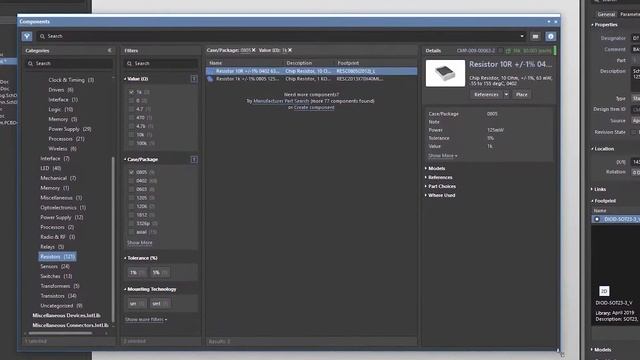The width and height of the screenshot is (640, 360).
Task: Open the panel options menu icon
Action: click(x=535, y=36)
